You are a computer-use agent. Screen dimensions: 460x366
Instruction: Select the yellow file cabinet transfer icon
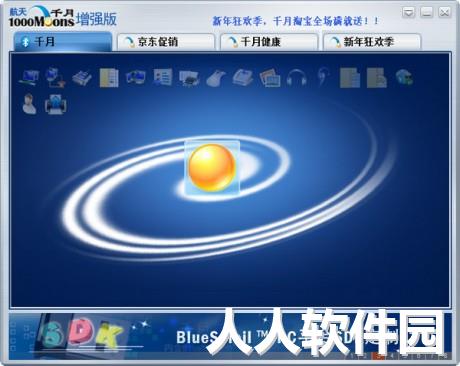pyautogui.click(x=109, y=78)
